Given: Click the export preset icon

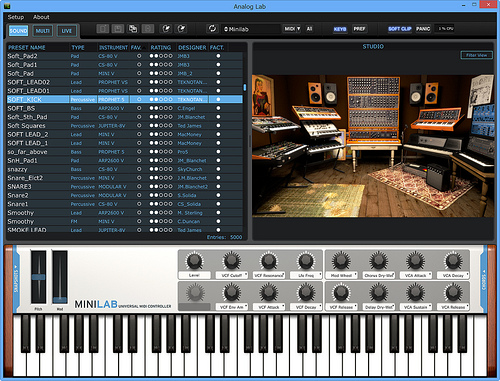Looking at the screenshot, I should (182, 29).
